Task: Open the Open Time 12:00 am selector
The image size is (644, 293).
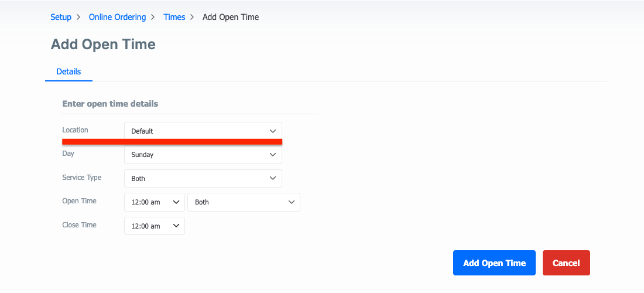Action: coord(155,202)
